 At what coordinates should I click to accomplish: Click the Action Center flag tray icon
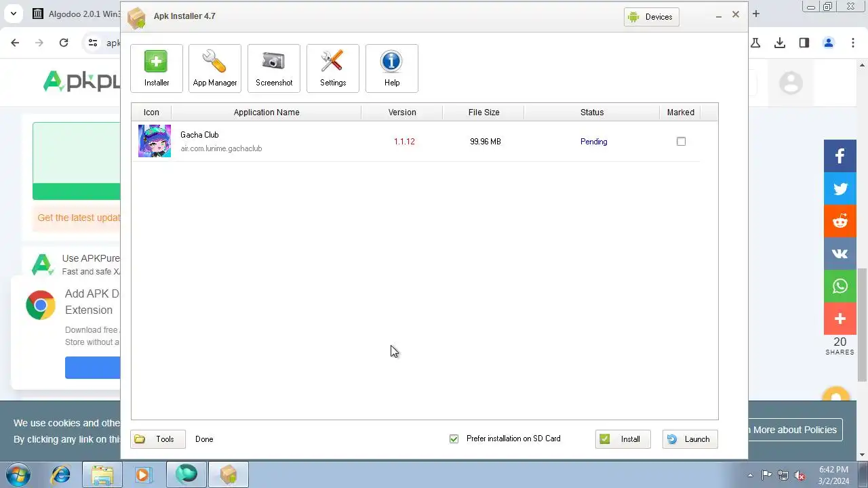click(x=767, y=475)
